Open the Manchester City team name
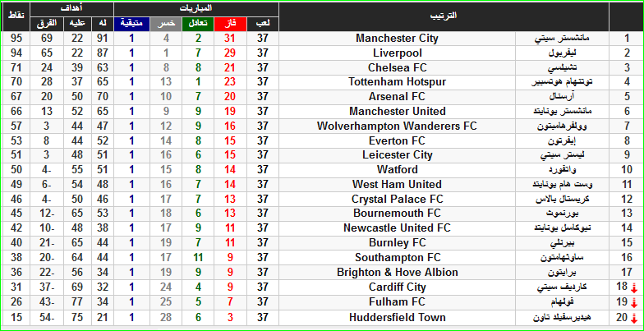Image resolution: width=644 pixels, height=331 pixels. point(397,39)
